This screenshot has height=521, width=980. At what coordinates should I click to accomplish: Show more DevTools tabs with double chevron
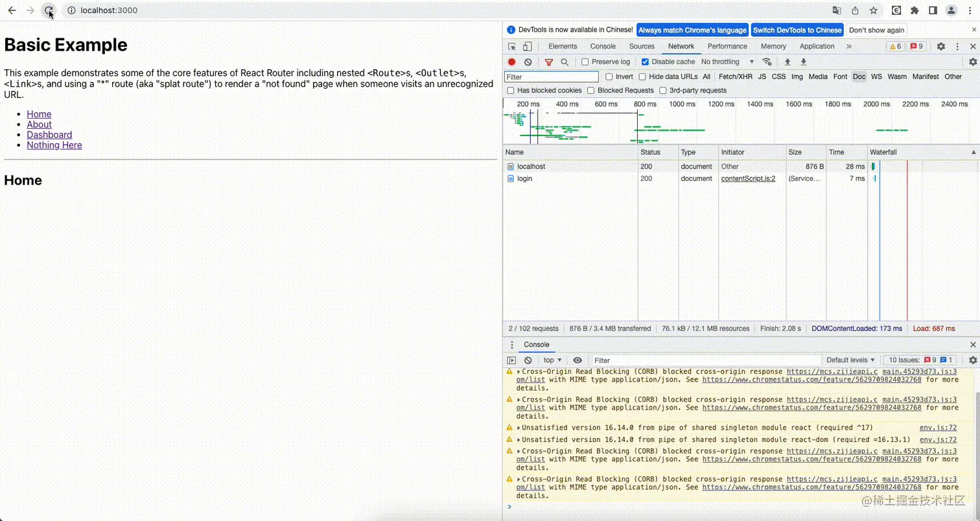pyautogui.click(x=849, y=47)
